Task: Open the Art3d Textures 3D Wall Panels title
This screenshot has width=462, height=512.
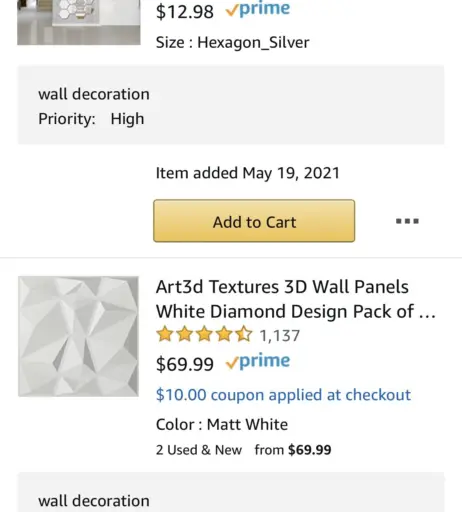Action: (296, 299)
